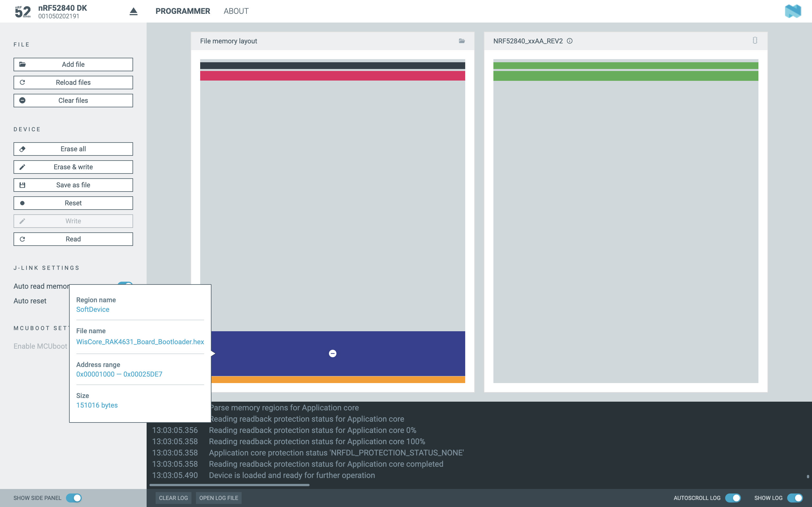Image resolution: width=812 pixels, height=507 pixels.
Task: Switch to the About tab
Action: point(236,11)
